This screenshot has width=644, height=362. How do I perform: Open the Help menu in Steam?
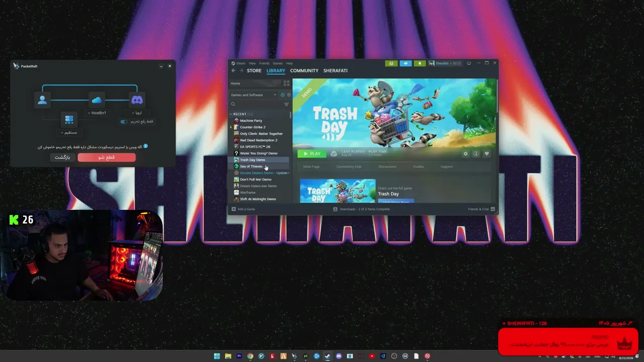pyautogui.click(x=289, y=63)
